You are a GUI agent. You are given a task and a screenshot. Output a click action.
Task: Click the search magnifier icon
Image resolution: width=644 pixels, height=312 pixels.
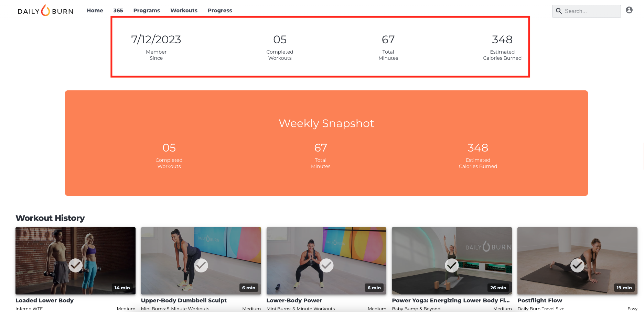[559, 11]
